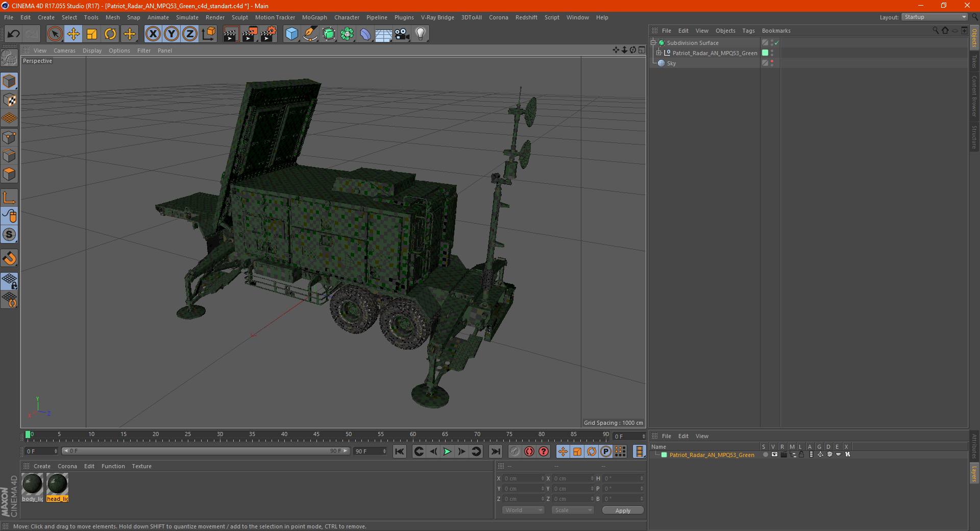Screen dimensions: 980x531
Task: Add a Cube primitive object
Action: point(291,34)
